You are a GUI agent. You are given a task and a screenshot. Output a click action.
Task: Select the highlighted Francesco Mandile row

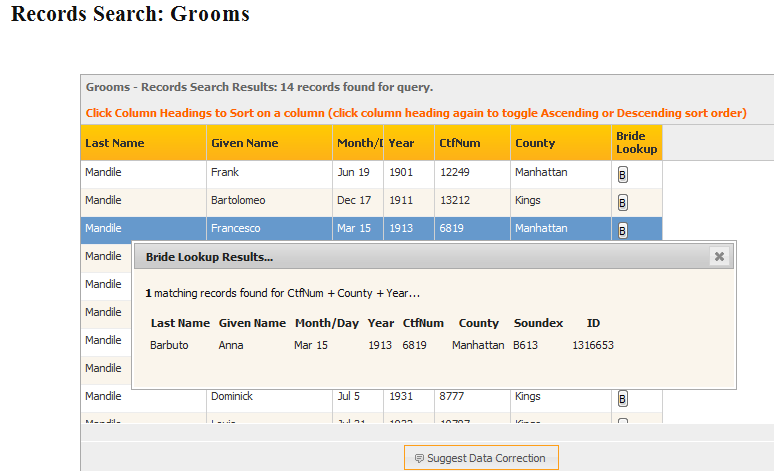coord(371,229)
